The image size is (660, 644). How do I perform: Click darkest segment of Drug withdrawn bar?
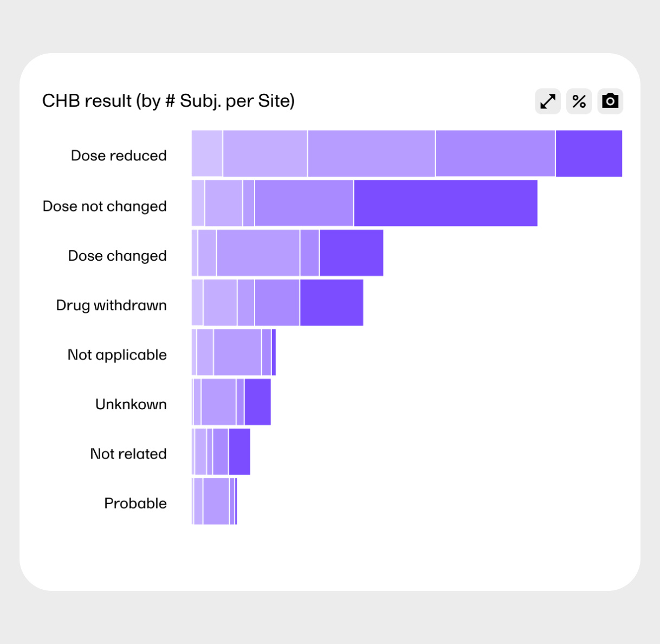point(331,302)
